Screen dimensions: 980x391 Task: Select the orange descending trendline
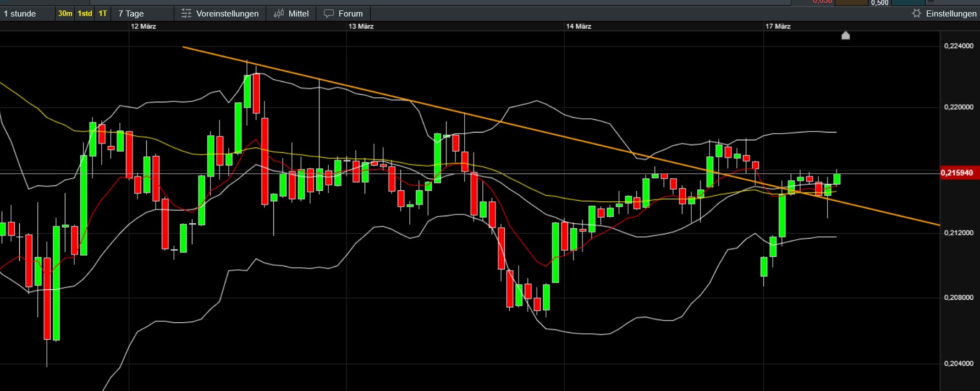[x=561, y=136]
